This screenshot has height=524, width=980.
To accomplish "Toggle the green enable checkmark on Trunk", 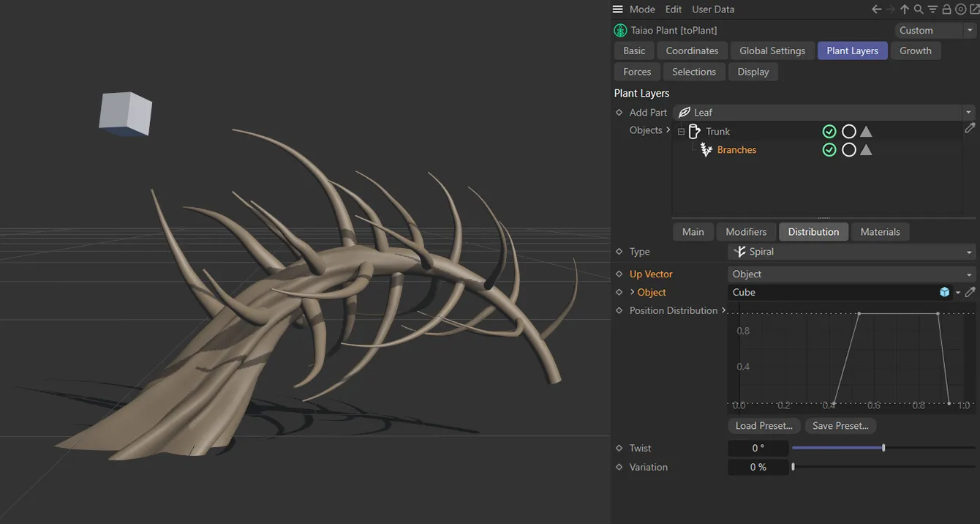I will (829, 131).
